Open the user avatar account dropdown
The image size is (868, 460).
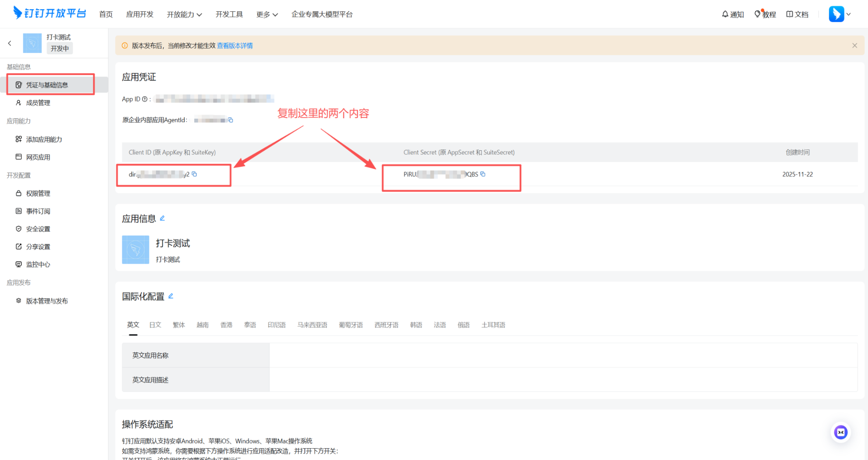pos(840,14)
